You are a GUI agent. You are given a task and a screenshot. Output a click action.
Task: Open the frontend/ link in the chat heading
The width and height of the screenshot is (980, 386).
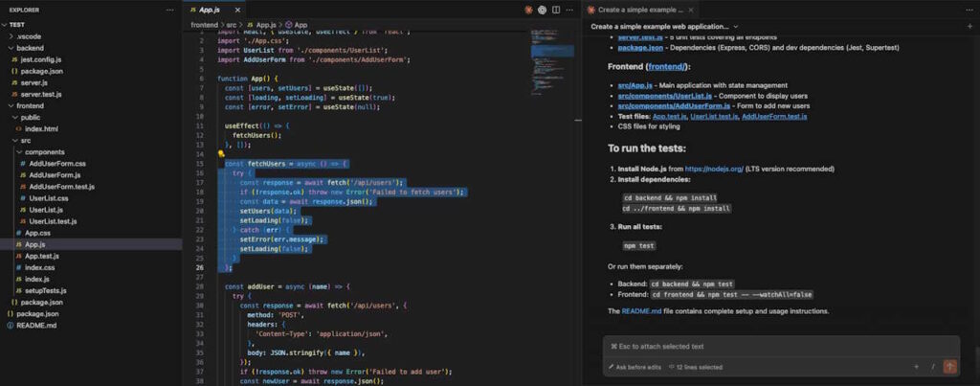(667, 66)
